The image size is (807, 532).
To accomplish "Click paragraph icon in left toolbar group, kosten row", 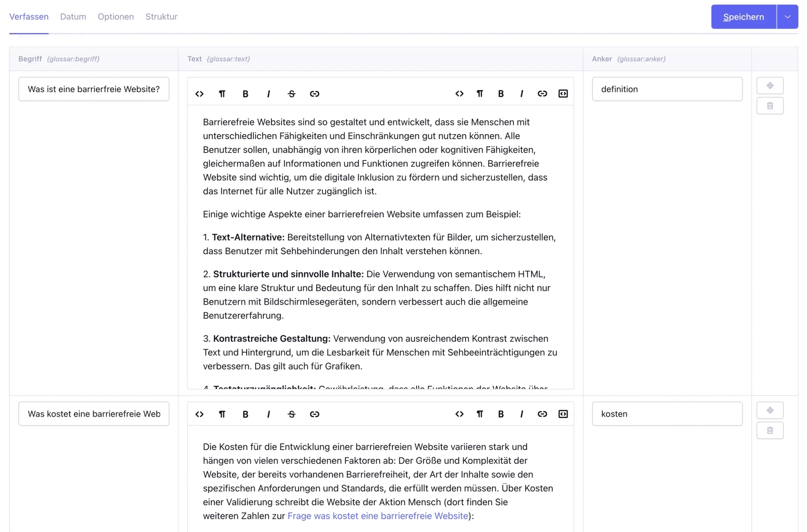I will pos(222,414).
